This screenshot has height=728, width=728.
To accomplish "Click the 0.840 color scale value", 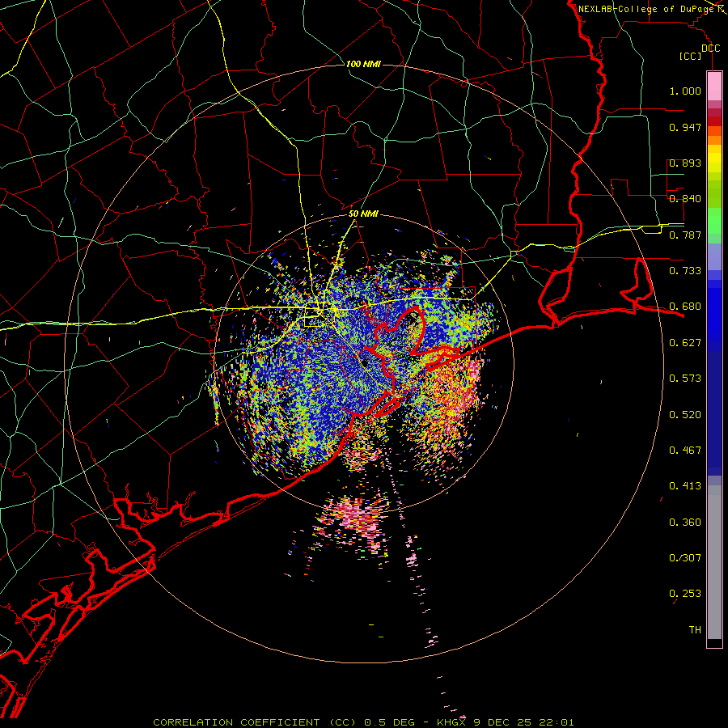I will (685, 199).
